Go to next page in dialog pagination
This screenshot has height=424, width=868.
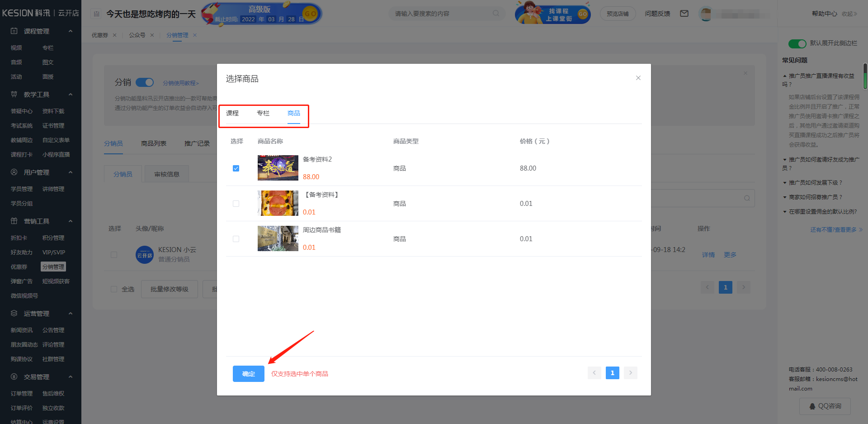click(x=631, y=373)
